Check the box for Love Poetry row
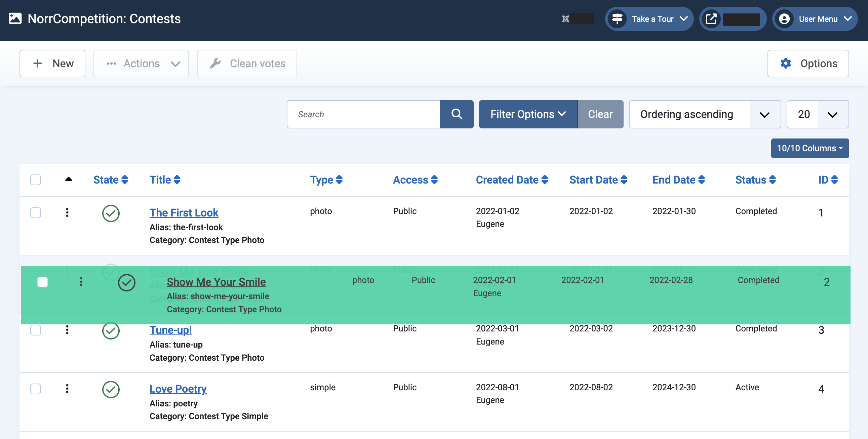Viewport: 868px width, 439px height. (x=35, y=389)
